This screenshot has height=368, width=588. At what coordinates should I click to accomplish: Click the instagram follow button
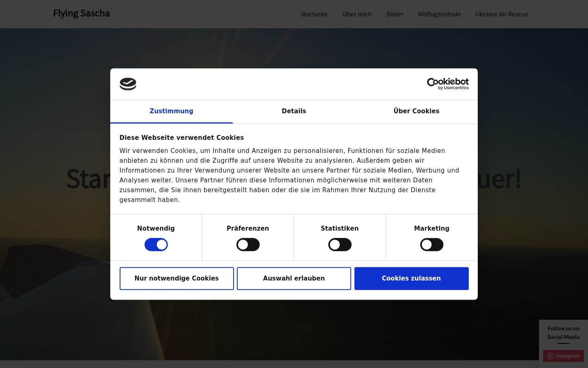563,356
